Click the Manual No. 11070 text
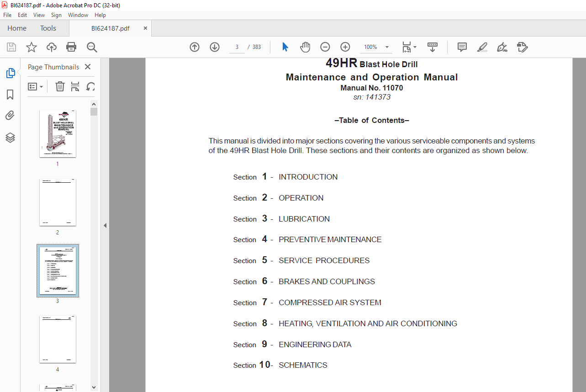This screenshot has width=586, height=392. click(x=372, y=88)
